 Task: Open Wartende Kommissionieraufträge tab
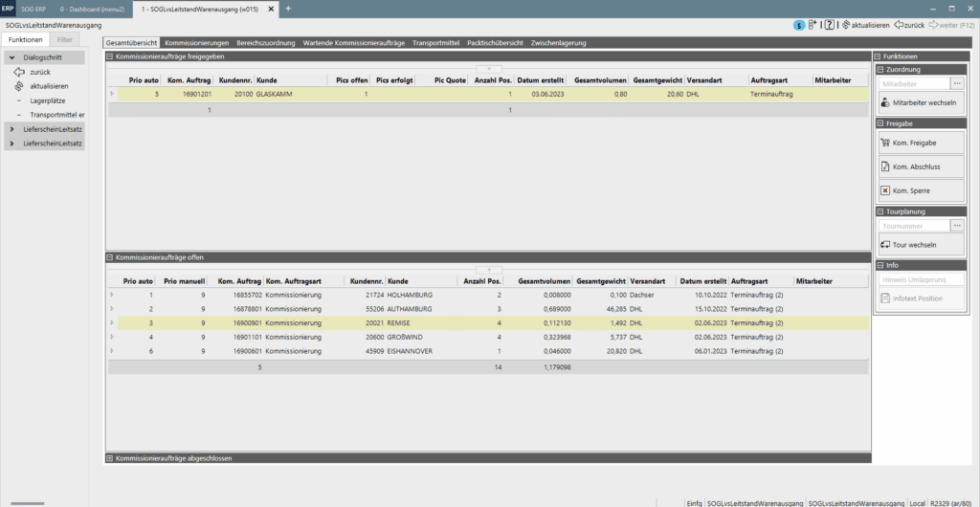(354, 43)
